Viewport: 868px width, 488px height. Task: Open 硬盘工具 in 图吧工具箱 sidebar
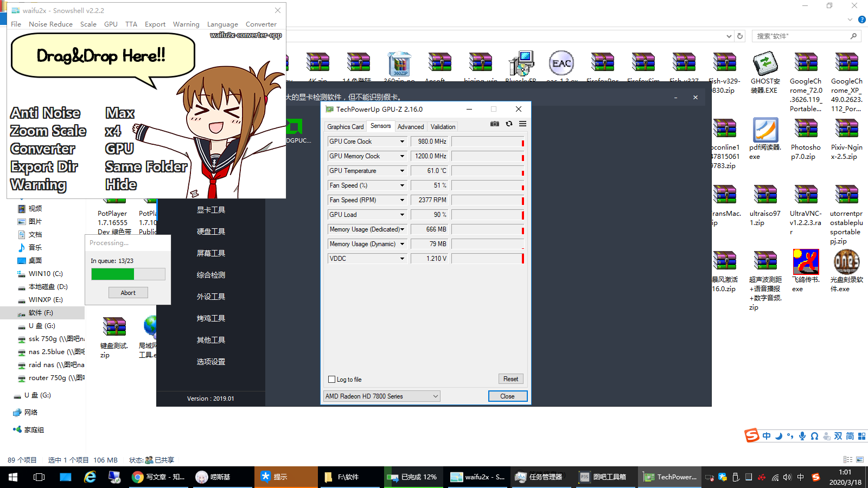point(211,232)
